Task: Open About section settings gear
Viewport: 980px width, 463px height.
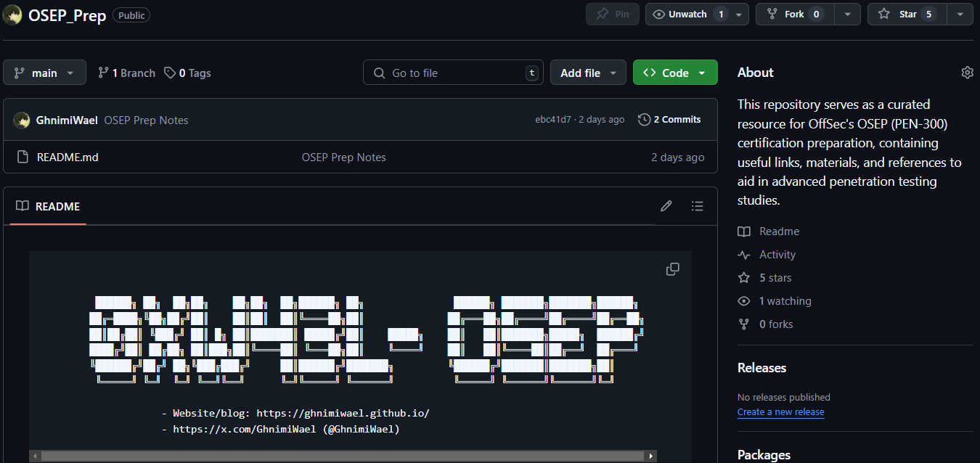Action: click(967, 73)
